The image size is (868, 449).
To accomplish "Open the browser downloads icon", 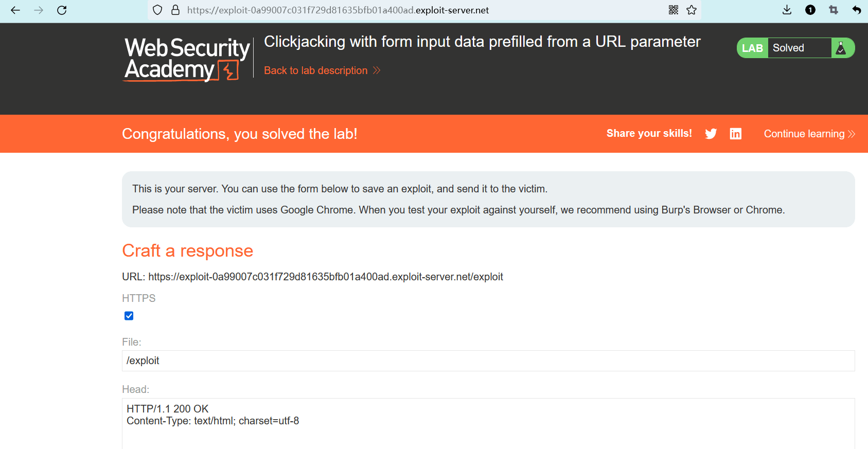I will click(787, 10).
